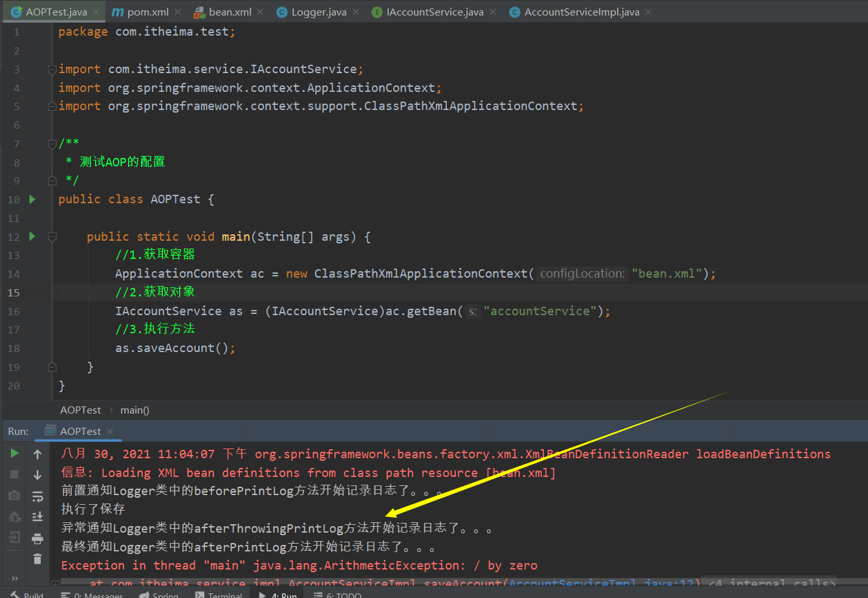868x598 pixels.
Task: Click AOPTest in the breadcrumb bar
Action: pos(81,410)
